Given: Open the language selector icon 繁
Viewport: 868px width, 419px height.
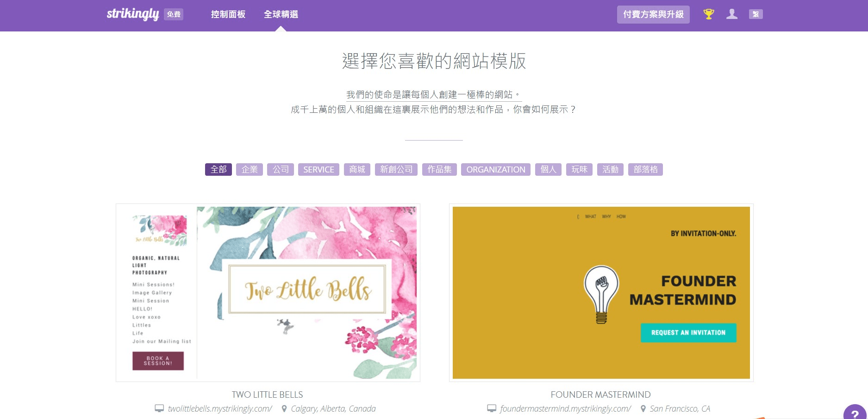Looking at the screenshot, I should click(x=756, y=14).
